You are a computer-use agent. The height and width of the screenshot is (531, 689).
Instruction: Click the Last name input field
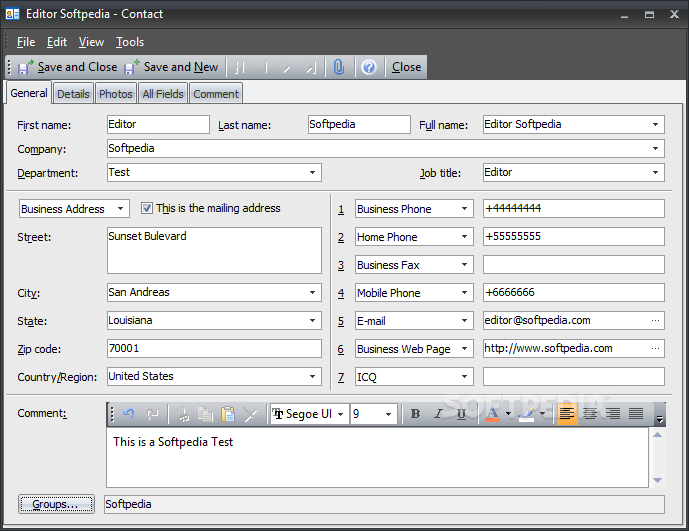pos(359,124)
